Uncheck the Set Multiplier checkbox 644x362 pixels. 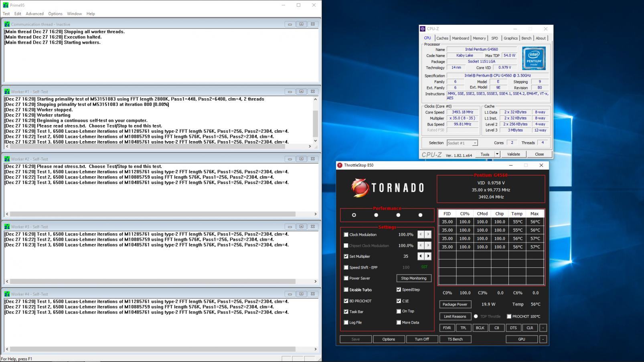[x=346, y=256]
